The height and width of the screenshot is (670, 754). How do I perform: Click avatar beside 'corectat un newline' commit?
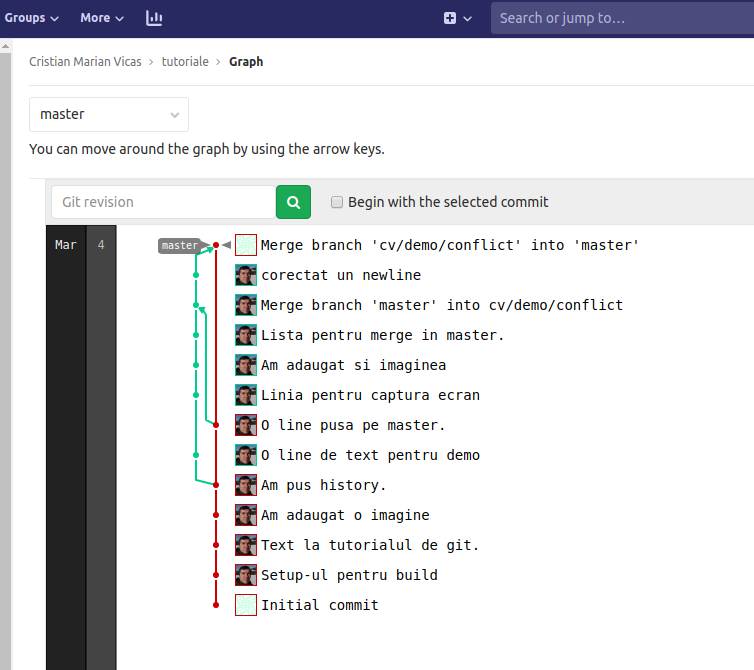tap(246, 275)
